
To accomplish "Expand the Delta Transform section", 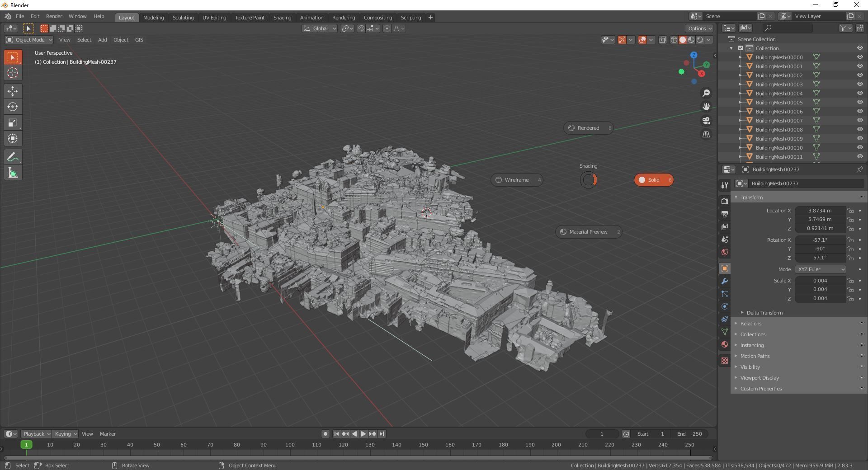I will tap(764, 313).
